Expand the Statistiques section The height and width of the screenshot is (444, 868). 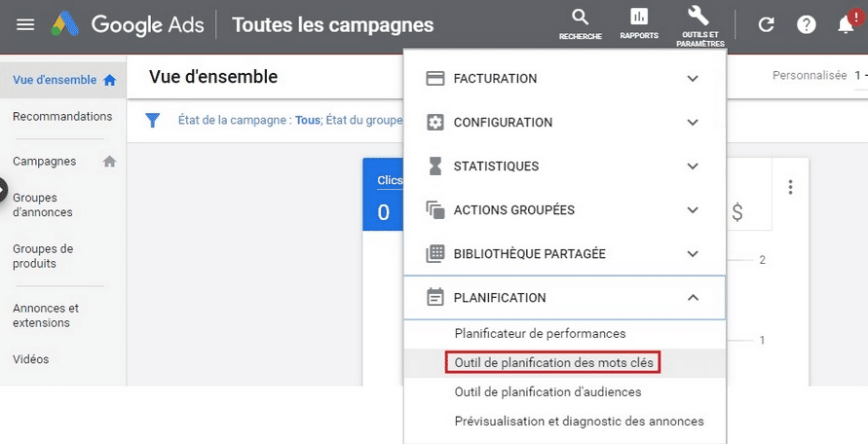[x=693, y=166]
